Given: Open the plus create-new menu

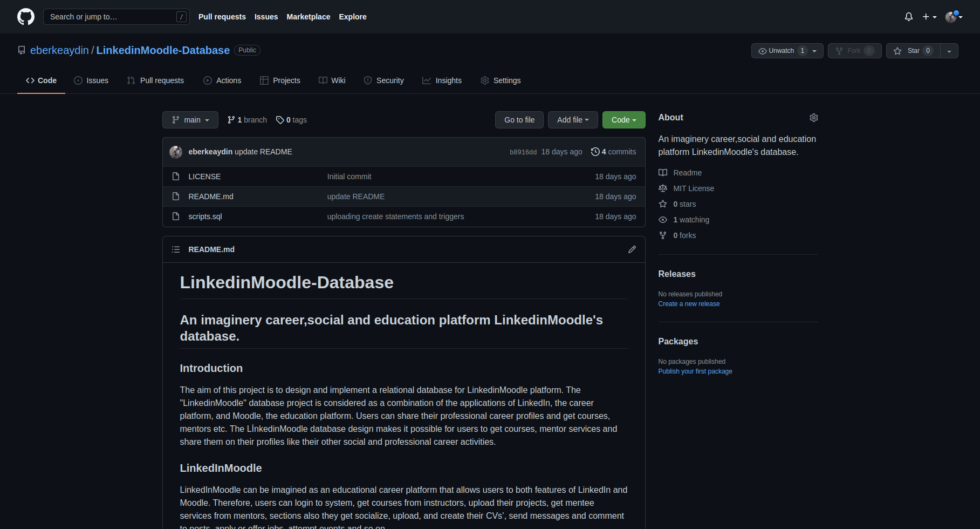Looking at the screenshot, I should [929, 17].
